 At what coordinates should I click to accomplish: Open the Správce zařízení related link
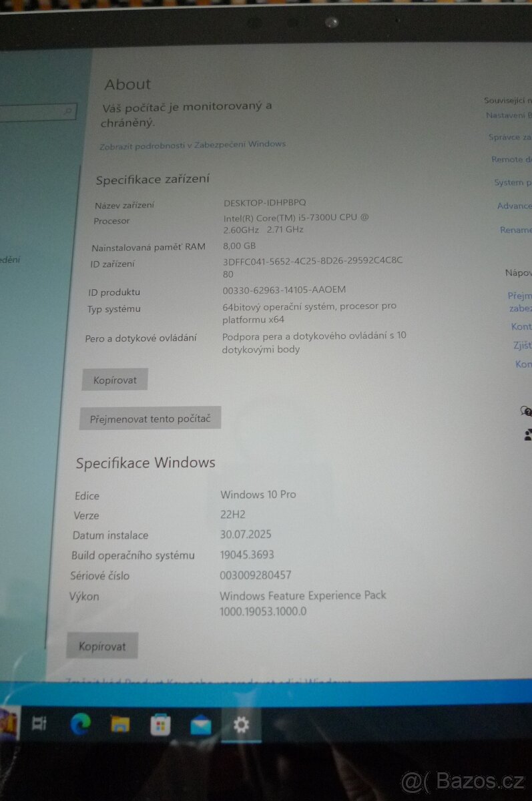[x=510, y=137]
